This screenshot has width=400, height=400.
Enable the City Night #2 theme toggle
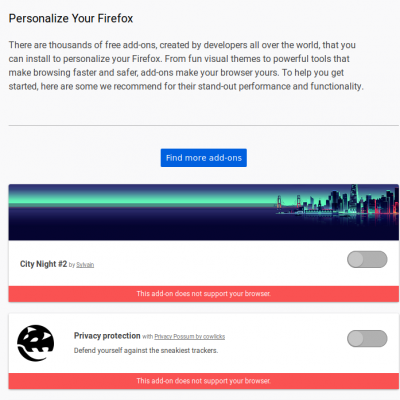pyautogui.click(x=367, y=259)
